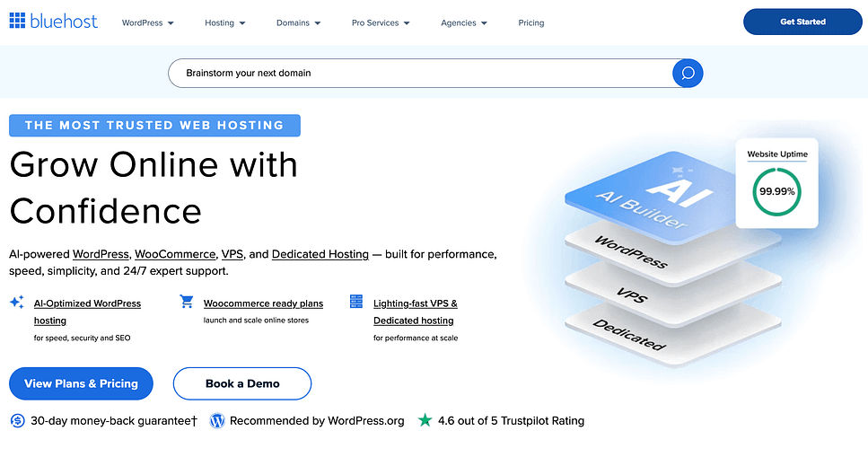
Task: Click the money-back guarantee dollar icon
Action: pos(18,420)
